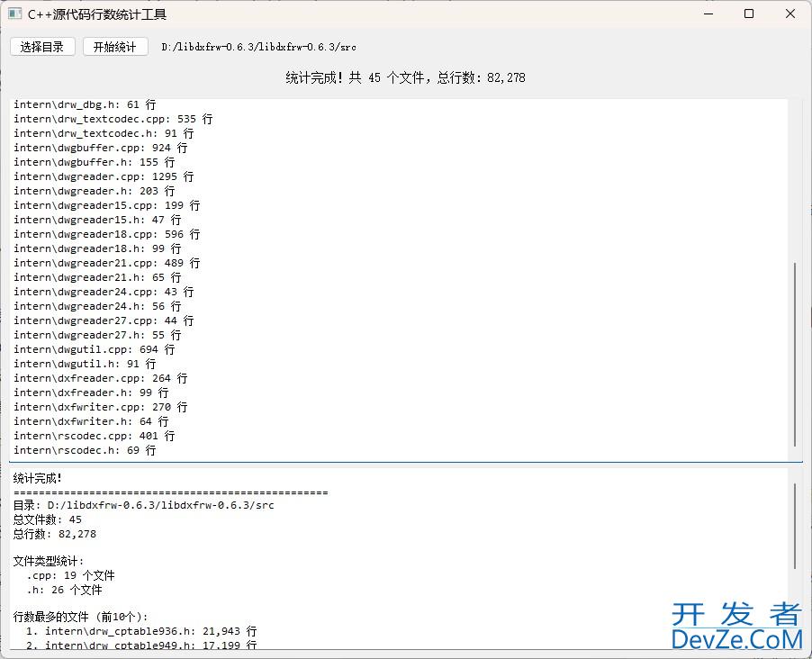Click the divider between list and summary panels

pyautogui.click(x=405, y=463)
